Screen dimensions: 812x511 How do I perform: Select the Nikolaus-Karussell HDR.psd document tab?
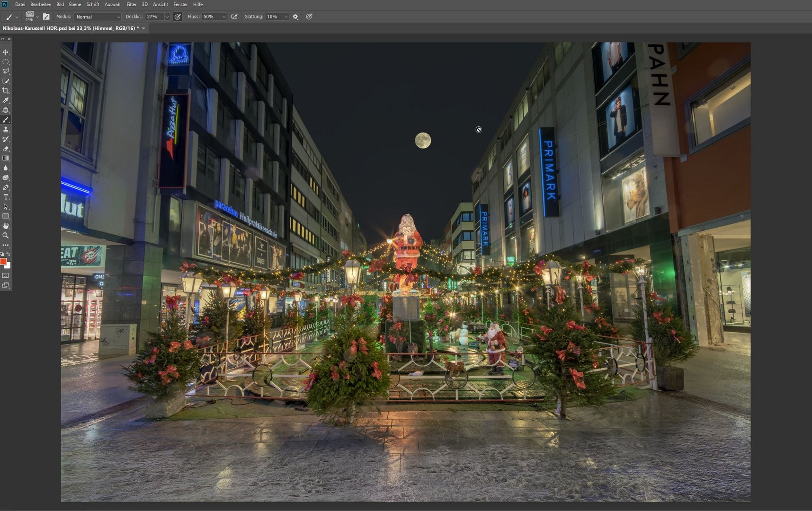pos(71,28)
